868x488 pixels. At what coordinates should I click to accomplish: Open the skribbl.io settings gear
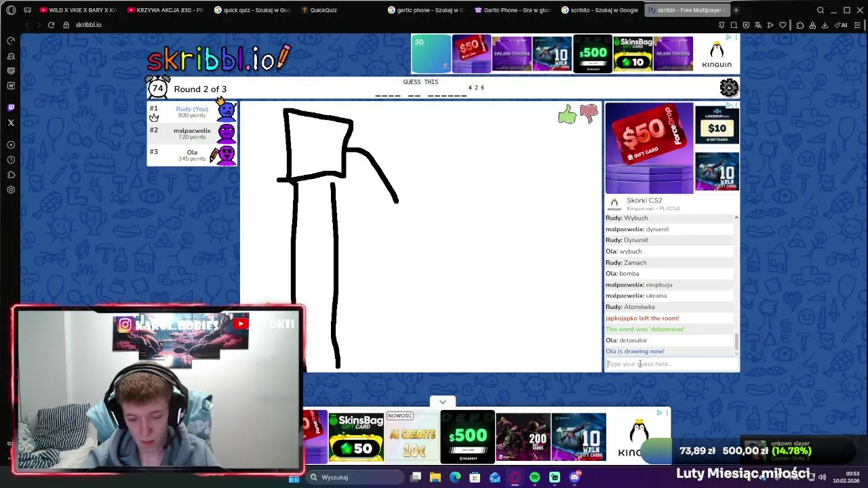point(729,87)
